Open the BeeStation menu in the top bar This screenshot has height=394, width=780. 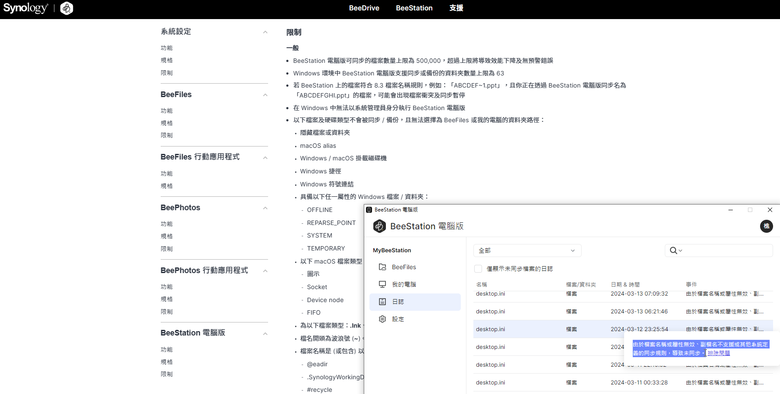pos(414,8)
